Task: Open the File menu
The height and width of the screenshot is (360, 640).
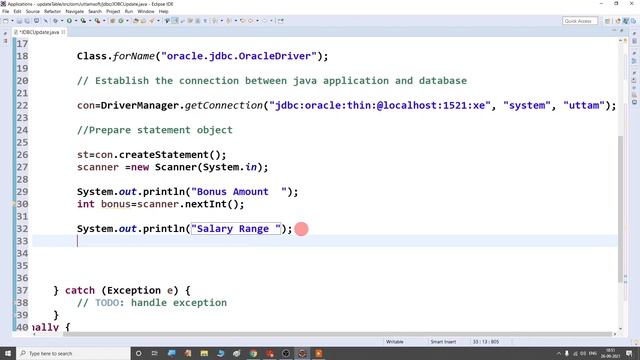Action: 5,11
